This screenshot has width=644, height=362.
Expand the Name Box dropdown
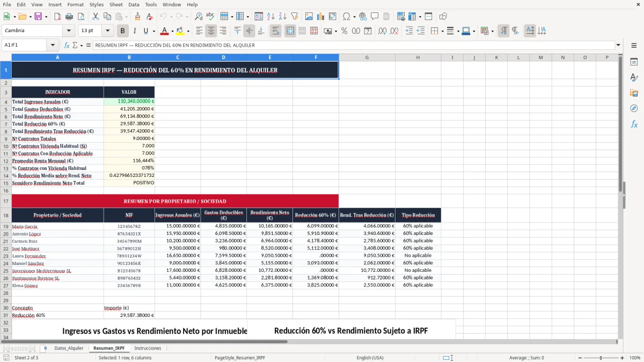tap(53, 46)
